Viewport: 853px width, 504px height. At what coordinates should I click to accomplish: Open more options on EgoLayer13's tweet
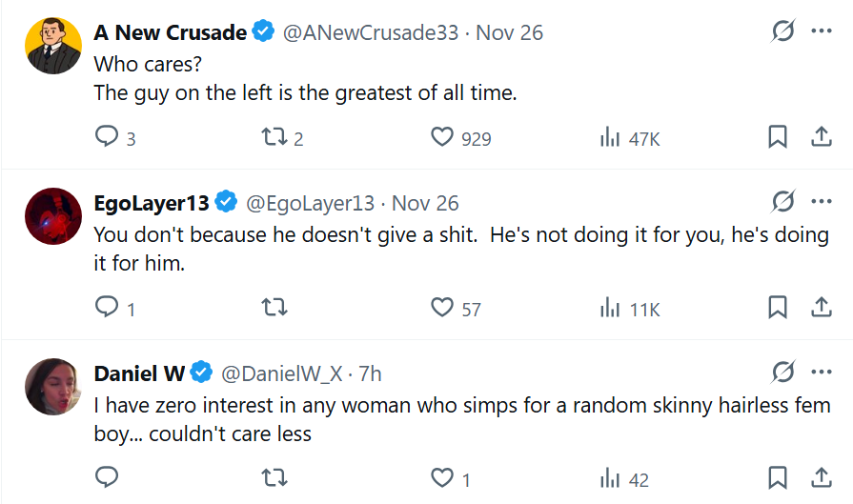(x=822, y=202)
